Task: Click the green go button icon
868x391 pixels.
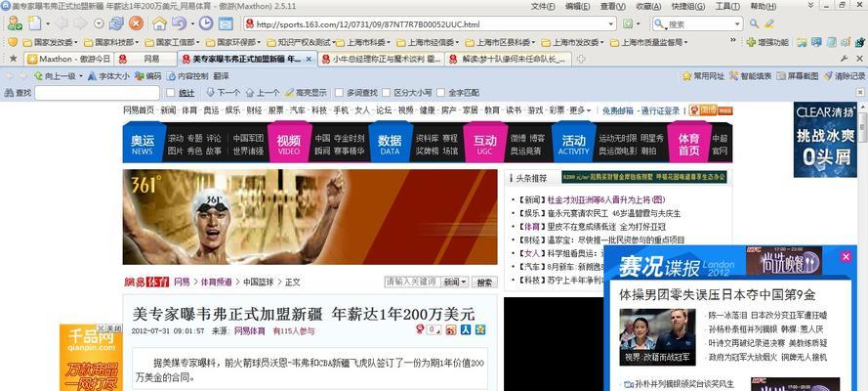Action: coord(628,23)
